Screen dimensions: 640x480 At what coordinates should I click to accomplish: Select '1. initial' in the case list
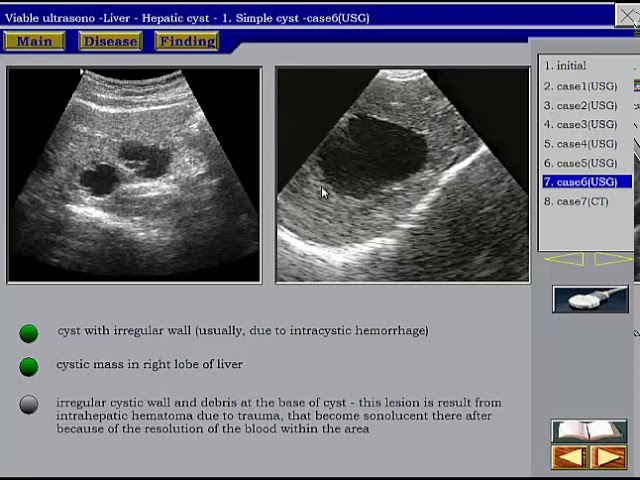tap(565, 66)
